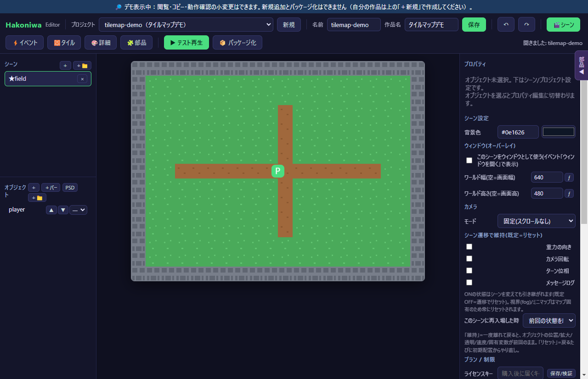This screenshot has height=379, width=588.
Task: Add a scene folder
Action: pyautogui.click(x=82, y=66)
